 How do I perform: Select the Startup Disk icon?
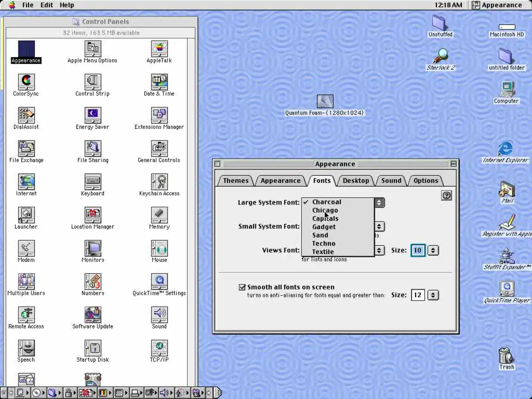click(93, 349)
